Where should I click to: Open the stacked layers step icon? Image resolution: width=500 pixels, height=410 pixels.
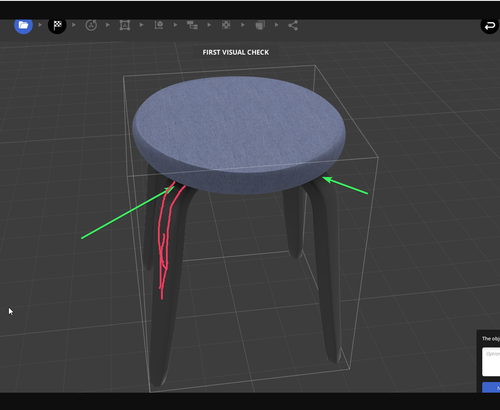click(x=260, y=25)
